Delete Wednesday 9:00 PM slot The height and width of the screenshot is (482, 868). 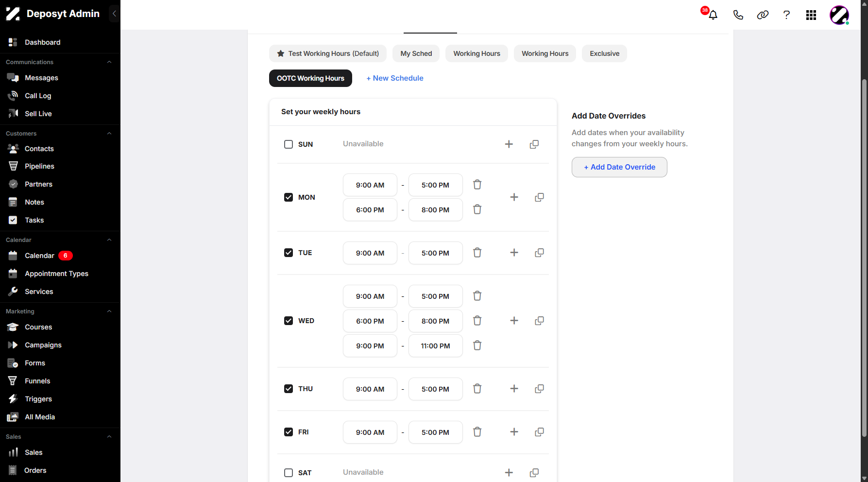(477, 345)
